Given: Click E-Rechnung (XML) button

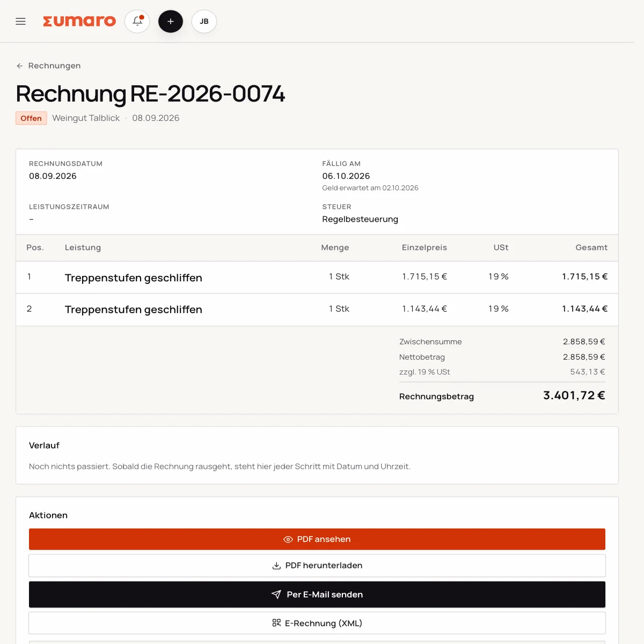Looking at the screenshot, I should 317,623.
